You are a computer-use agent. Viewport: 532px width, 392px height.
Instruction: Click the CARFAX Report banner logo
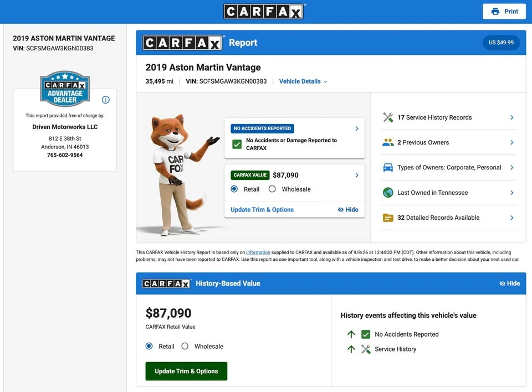coord(182,43)
